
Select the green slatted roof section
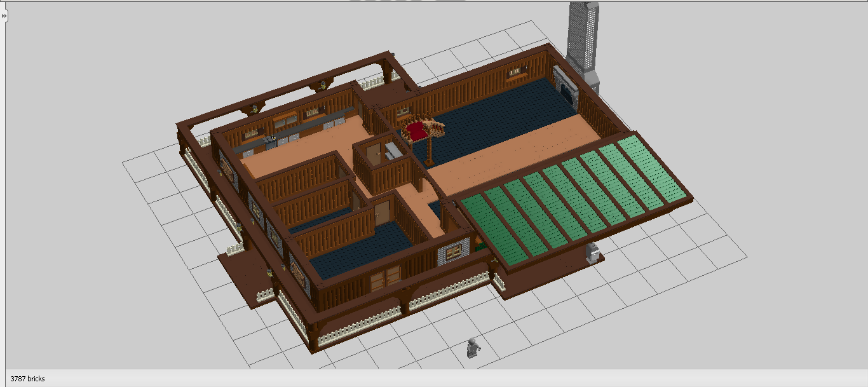574,200
